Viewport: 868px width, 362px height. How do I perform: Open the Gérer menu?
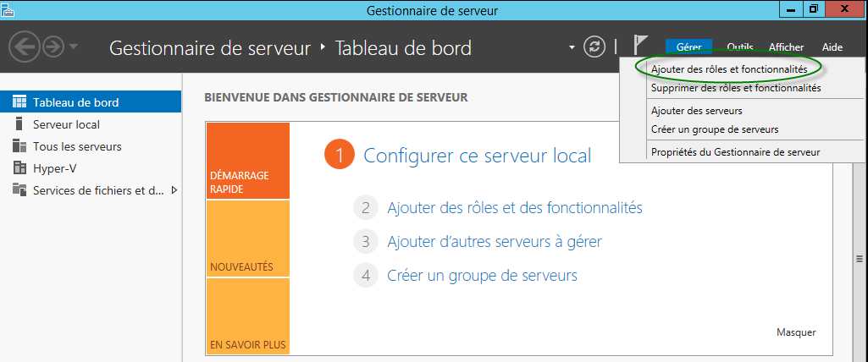688,47
